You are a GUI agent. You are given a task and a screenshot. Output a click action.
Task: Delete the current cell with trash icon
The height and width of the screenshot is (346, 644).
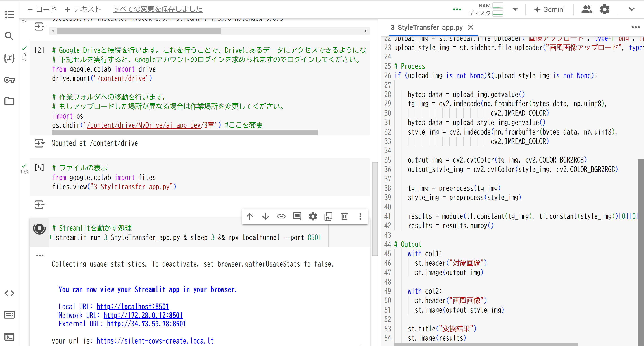(x=344, y=216)
